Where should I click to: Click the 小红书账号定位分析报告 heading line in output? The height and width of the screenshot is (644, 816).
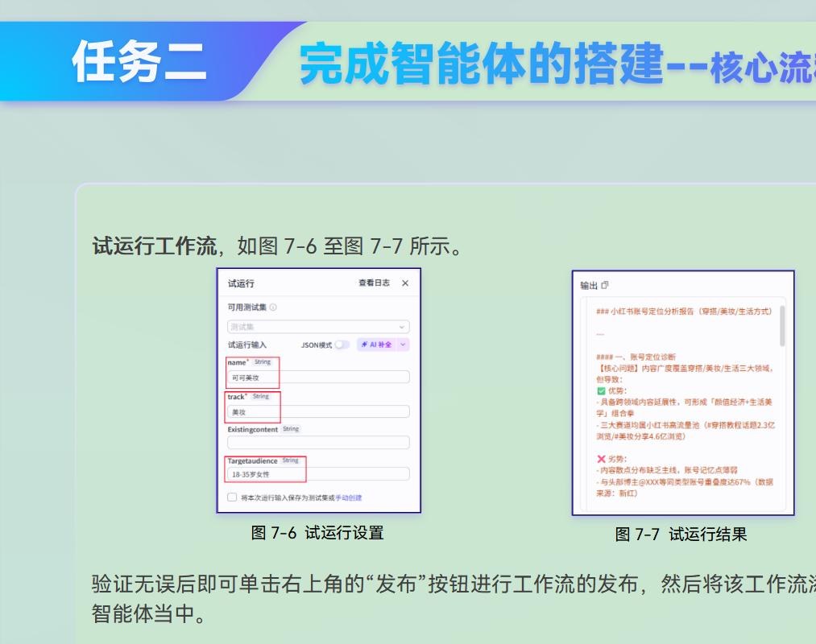point(684,311)
